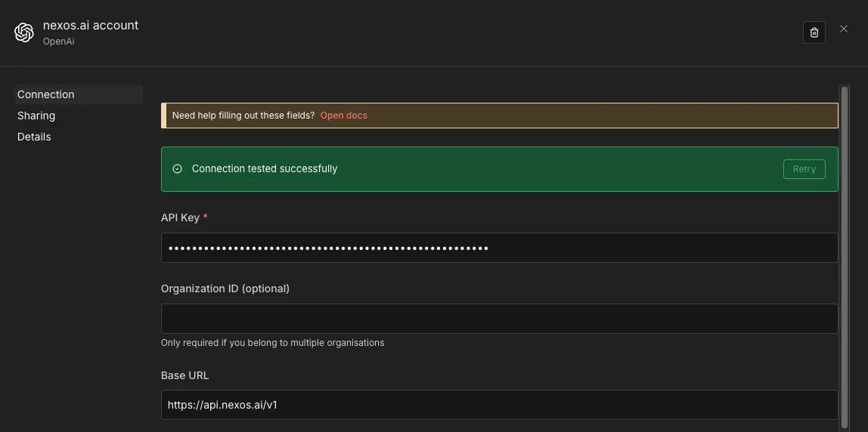The height and width of the screenshot is (432, 868).
Task: Click the OpenAI logo icon
Action: pos(23,32)
